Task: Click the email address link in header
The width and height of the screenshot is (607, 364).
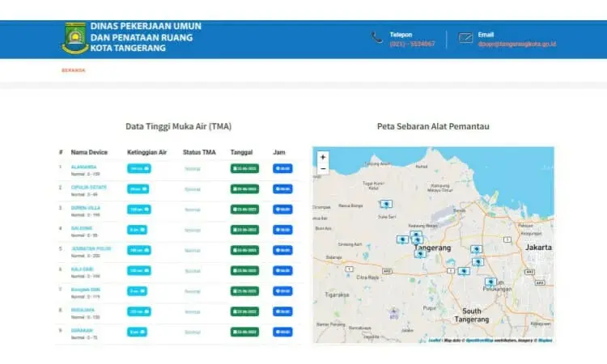Action: click(x=517, y=44)
